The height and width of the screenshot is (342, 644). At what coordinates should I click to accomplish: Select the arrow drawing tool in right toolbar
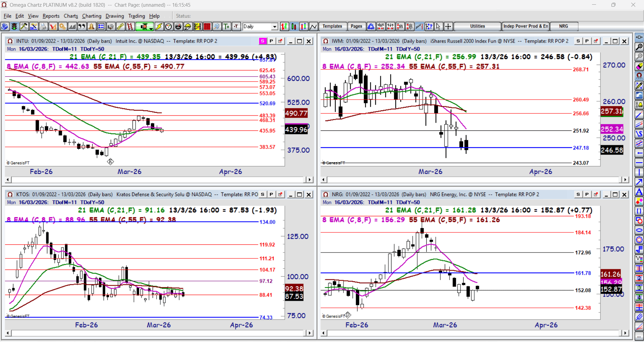(639, 182)
